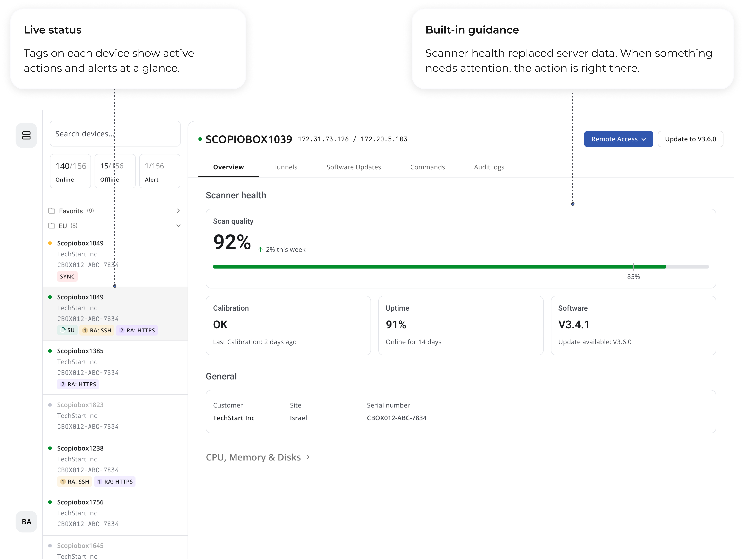
Task: Click the green up arrow by 2% this week
Action: [260, 249]
